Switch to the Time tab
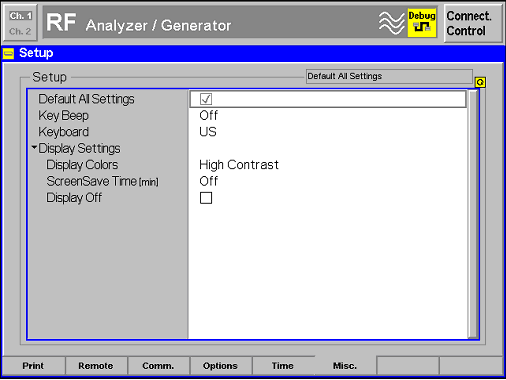This screenshot has height=380, width=506. click(x=283, y=366)
